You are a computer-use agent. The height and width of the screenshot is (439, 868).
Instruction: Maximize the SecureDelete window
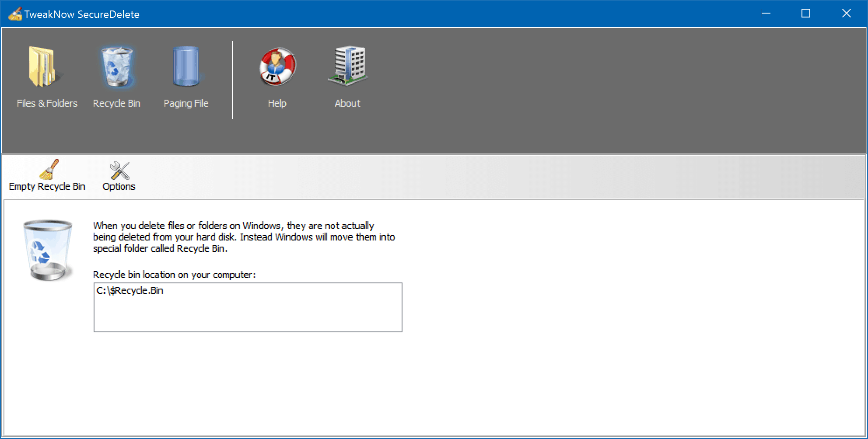[806, 14]
